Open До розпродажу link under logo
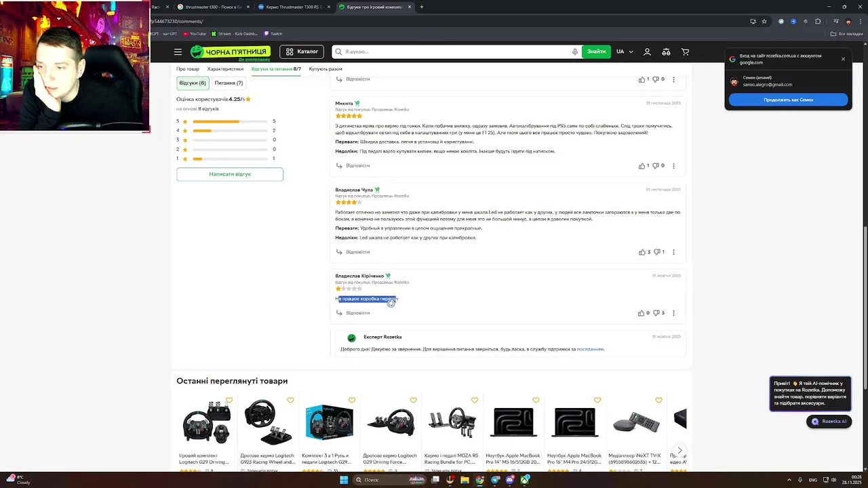868x488 pixels. (x=254, y=60)
